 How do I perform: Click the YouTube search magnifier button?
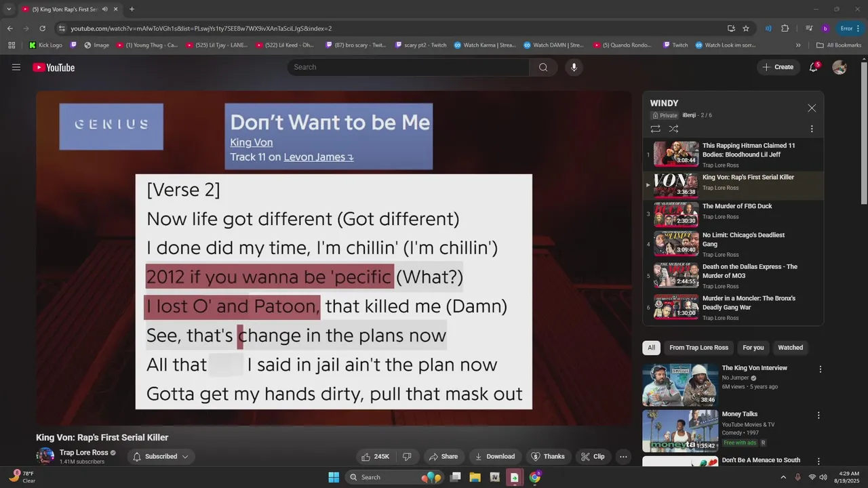click(543, 67)
